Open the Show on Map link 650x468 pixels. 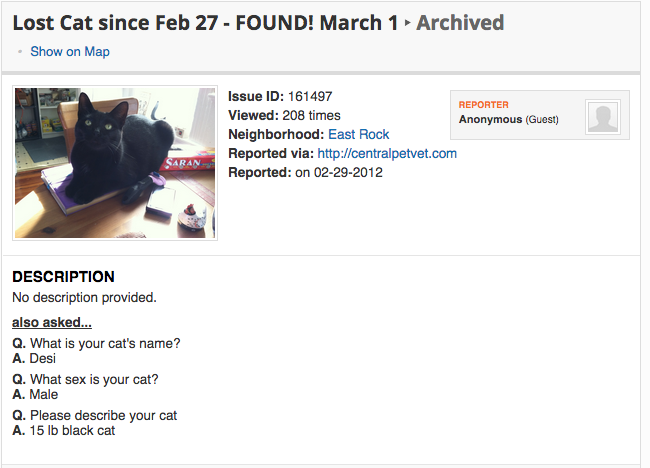pyautogui.click(x=70, y=52)
